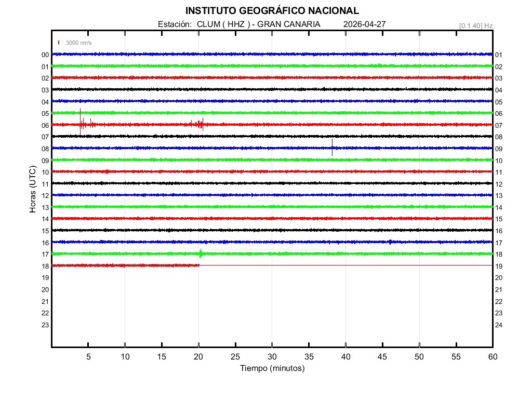Click the tall spike on hour 06 trace
Screen dimensions: 532x399
(81, 123)
